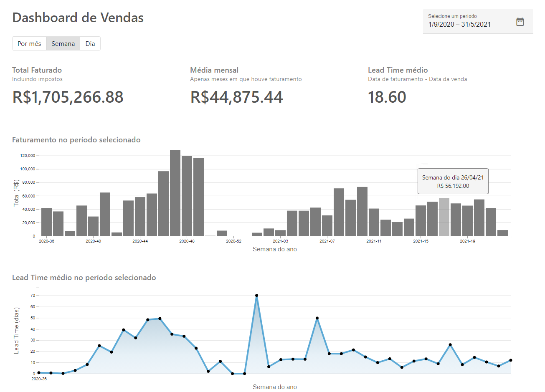Click 'Semana do ano' under the lead time chart
545x392 pixels.
point(275,387)
